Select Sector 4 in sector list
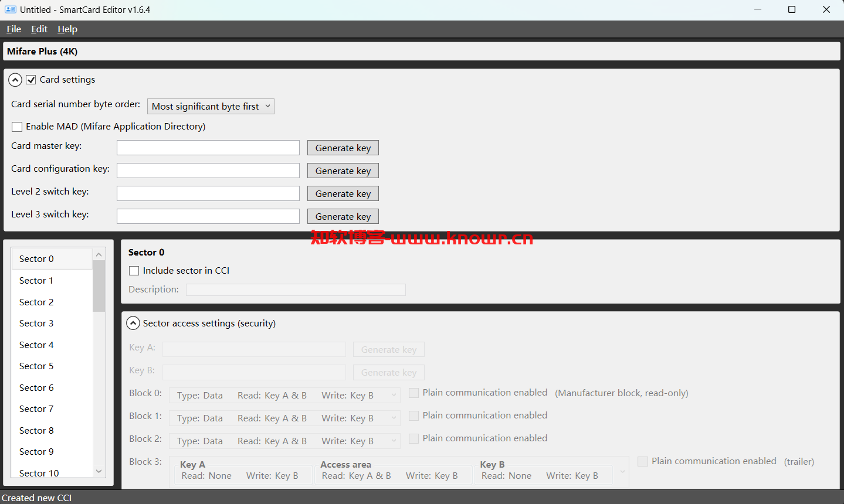Screen dimensions: 844x504 [x=52, y=345]
